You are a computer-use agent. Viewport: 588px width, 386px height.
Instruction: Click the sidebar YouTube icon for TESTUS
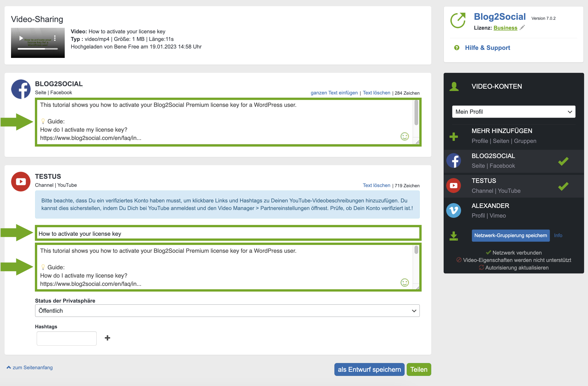pos(454,186)
